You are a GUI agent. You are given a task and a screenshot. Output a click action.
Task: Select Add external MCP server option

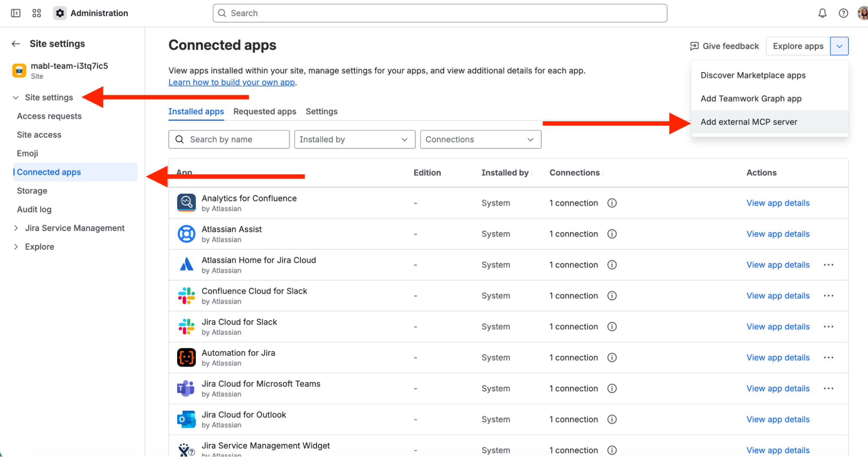click(749, 122)
